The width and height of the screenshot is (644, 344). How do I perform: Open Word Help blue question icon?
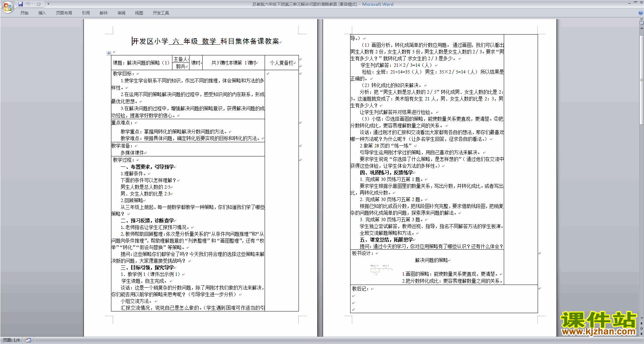(640, 13)
